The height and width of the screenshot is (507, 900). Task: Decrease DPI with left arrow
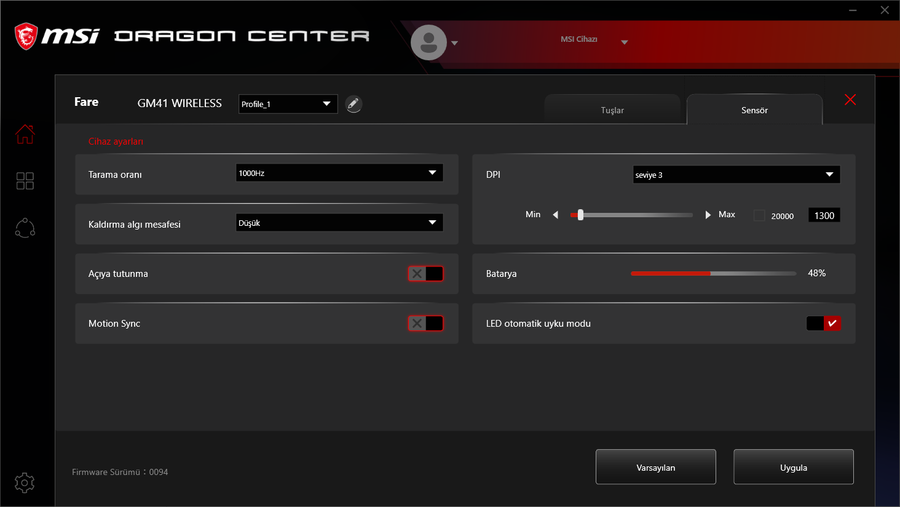click(556, 215)
